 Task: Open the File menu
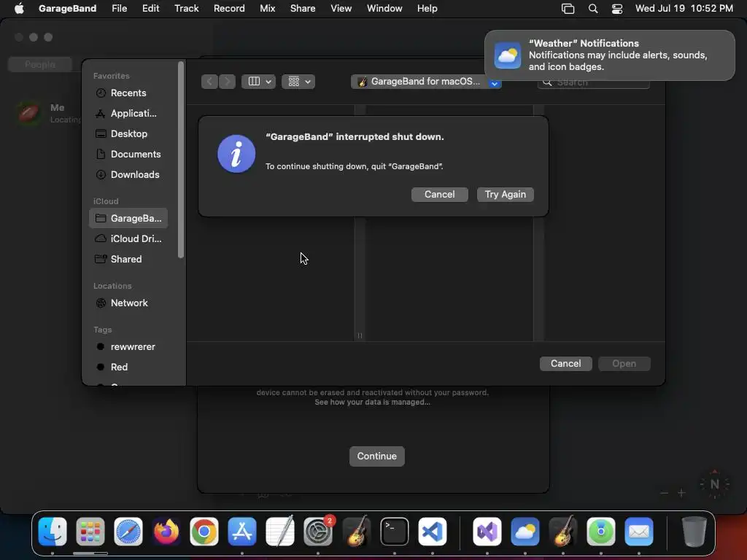click(119, 9)
